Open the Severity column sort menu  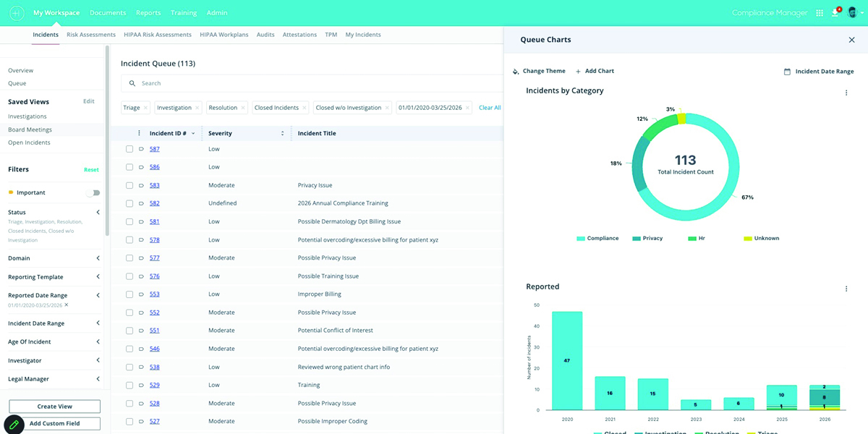tap(282, 133)
